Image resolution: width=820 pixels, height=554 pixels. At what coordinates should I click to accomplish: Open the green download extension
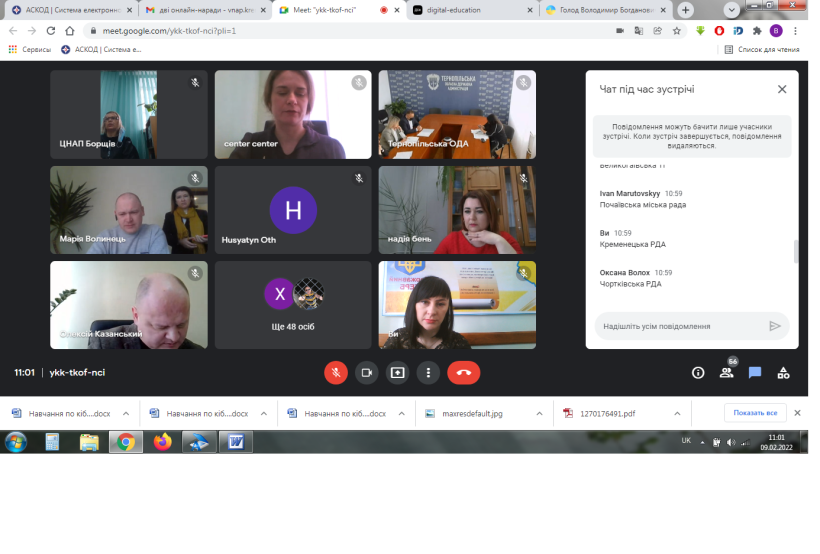click(700, 31)
